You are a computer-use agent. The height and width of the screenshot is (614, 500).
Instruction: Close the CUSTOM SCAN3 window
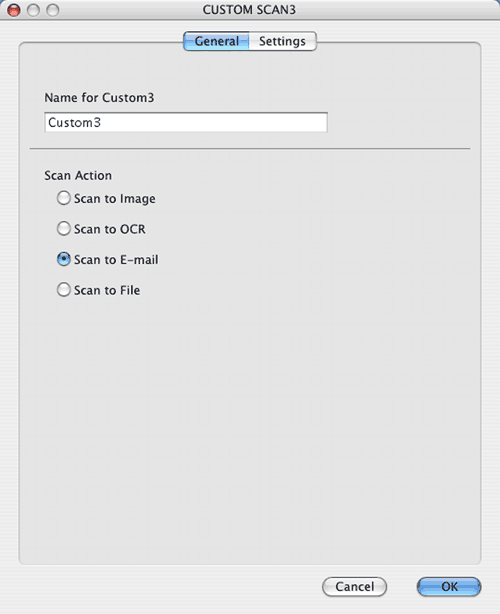pyautogui.click(x=14, y=10)
